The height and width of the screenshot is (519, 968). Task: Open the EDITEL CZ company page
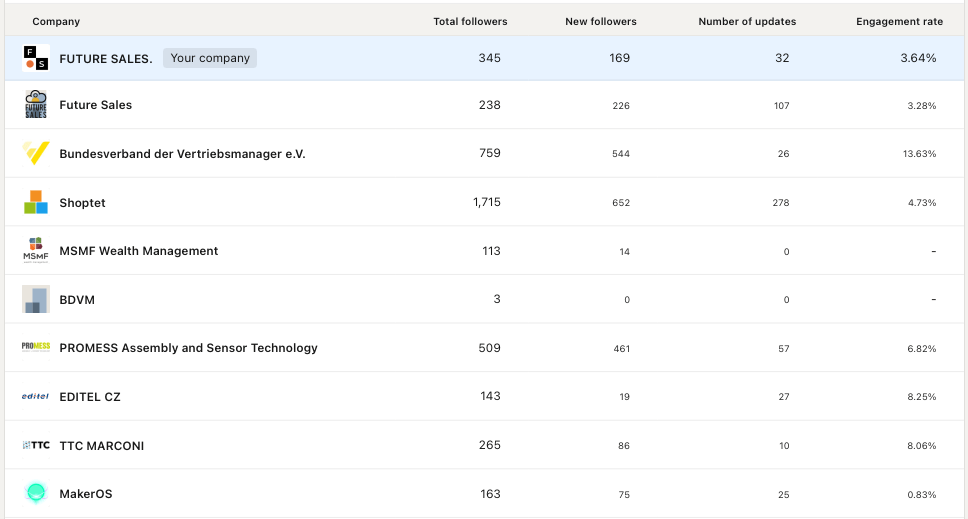90,397
